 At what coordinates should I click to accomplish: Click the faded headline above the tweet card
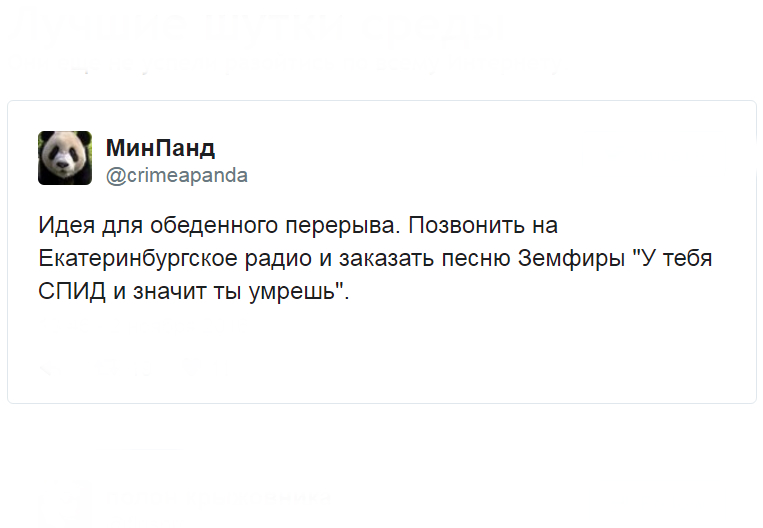(253, 29)
